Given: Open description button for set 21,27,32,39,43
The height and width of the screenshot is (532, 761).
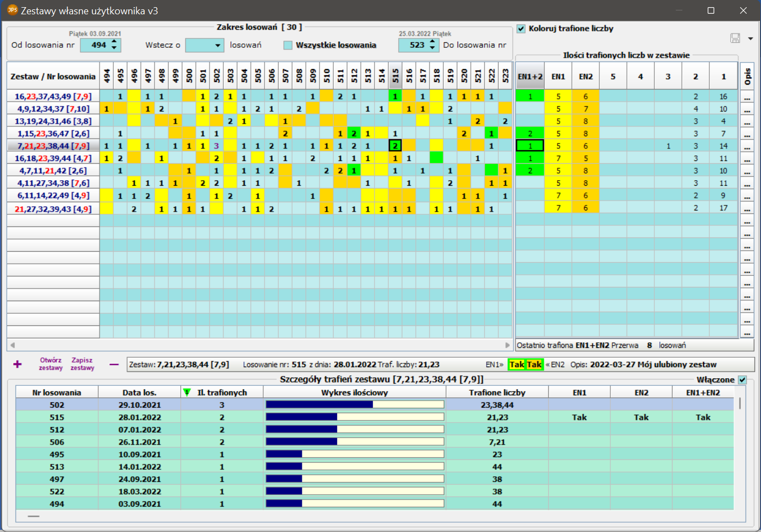Looking at the screenshot, I should coord(747,208).
